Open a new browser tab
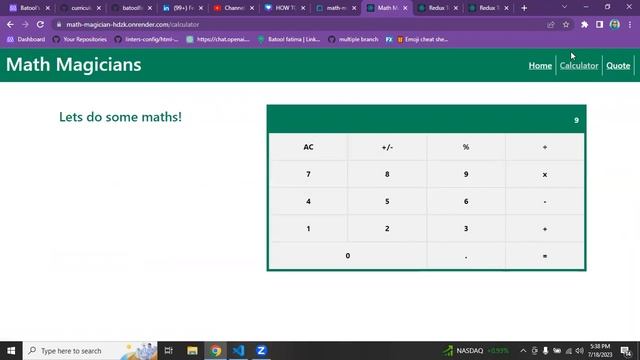The width and height of the screenshot is (640, 360). coord(524,8)
